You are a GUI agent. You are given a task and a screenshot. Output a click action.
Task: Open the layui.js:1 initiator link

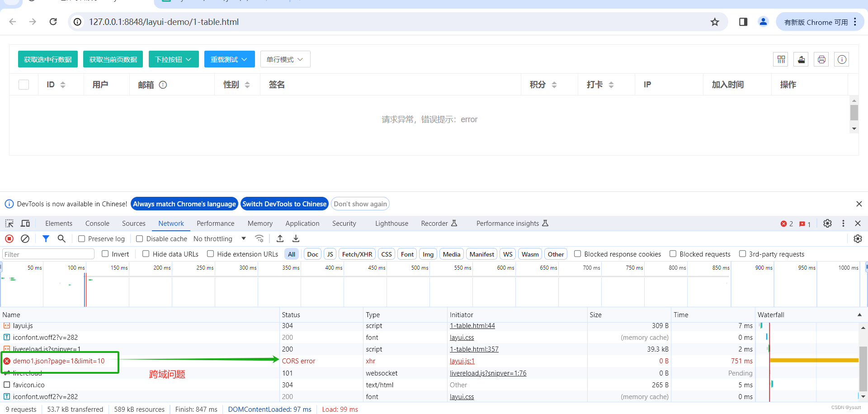[462, 361]
